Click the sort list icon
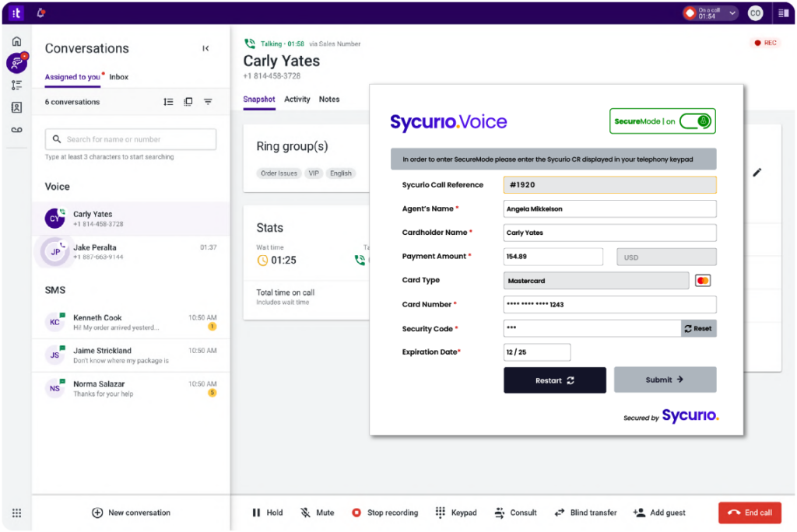Screen dimensions: 797x532 tap(168, 102)
